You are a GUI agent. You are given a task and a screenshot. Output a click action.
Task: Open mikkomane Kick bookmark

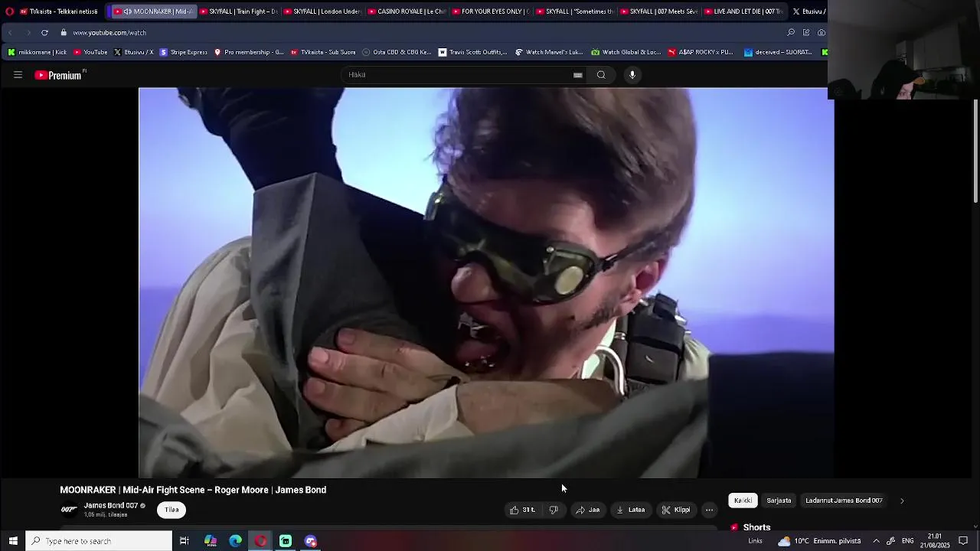[x=37, y=52]
